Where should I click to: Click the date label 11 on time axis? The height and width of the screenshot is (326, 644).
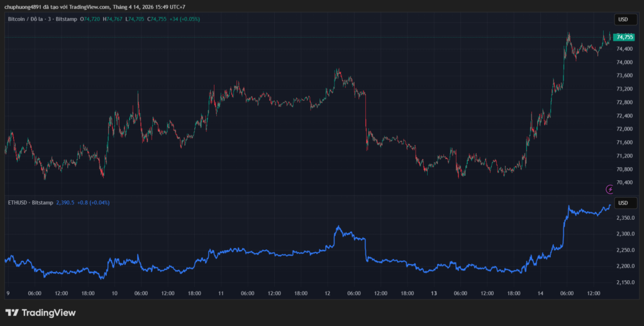tap(221, 293)
